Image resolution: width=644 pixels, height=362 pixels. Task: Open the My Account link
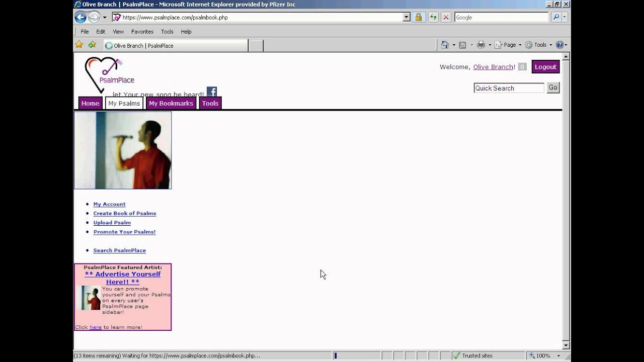(109, 204)
